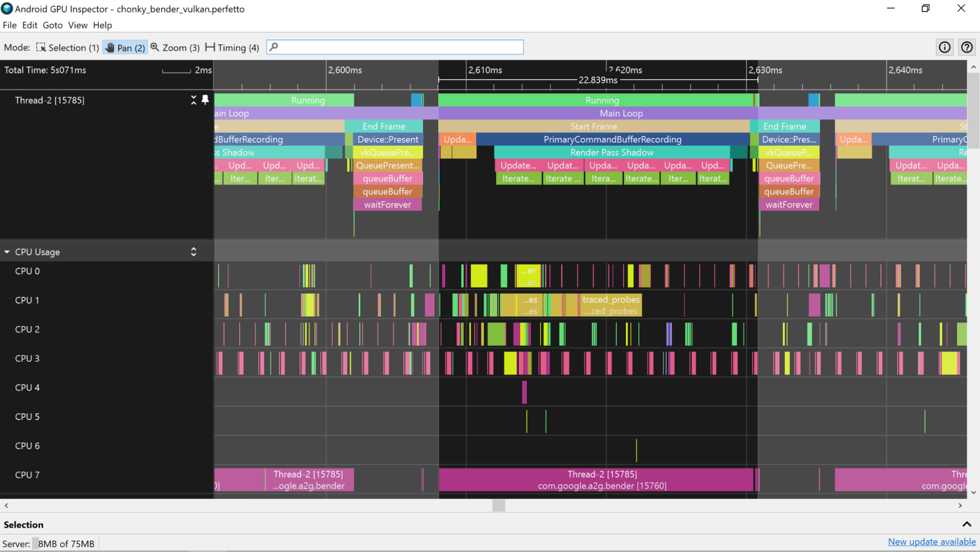Expand the CPU Usage sort order control
The width and height of the screenshot is (980, 552).
tap(195, 252)
